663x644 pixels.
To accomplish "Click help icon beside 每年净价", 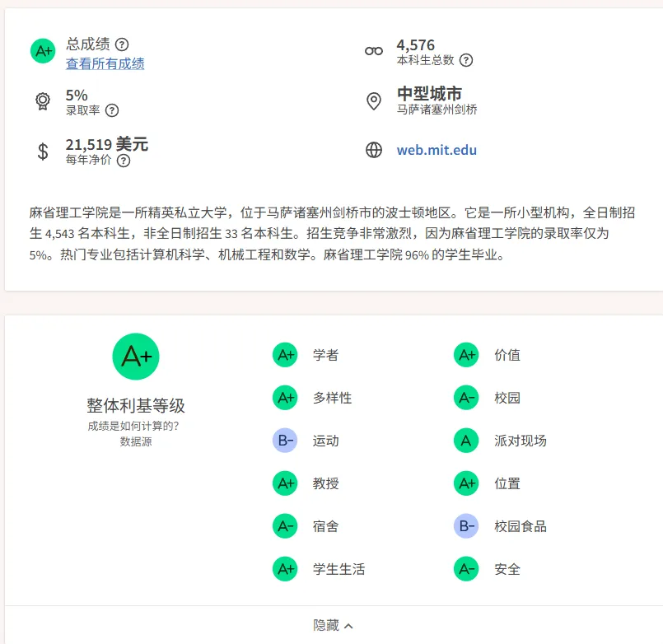I will [124, 161].
